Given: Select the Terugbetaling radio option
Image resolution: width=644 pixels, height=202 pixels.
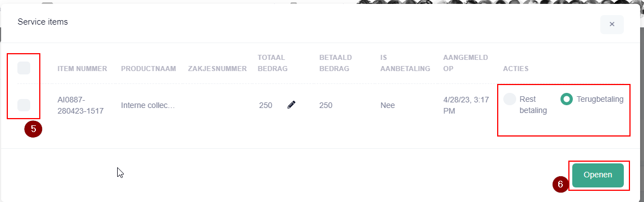Looking at the screenshot, I should coord(567,98).
